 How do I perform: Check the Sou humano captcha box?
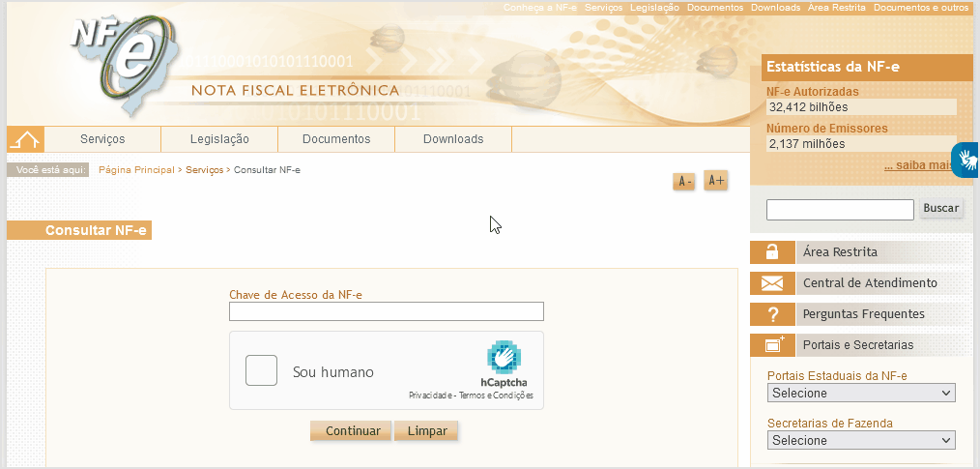261,370
